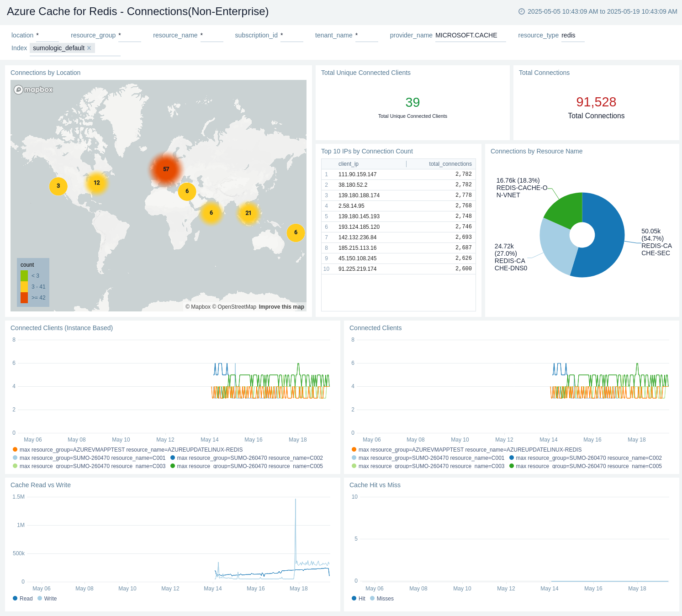682x616 pixels.
Task: Open the Top 10 IPs by Connection Count title
Action: point(367,151)
